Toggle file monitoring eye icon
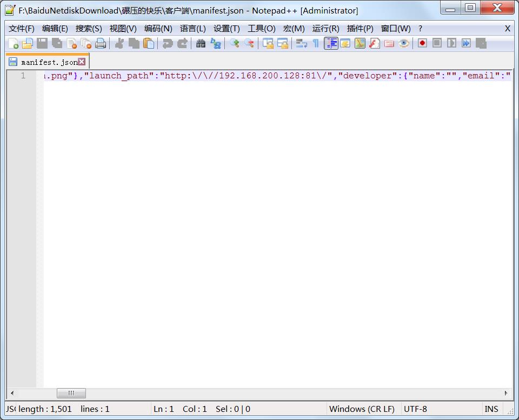 tap(403, 43)
